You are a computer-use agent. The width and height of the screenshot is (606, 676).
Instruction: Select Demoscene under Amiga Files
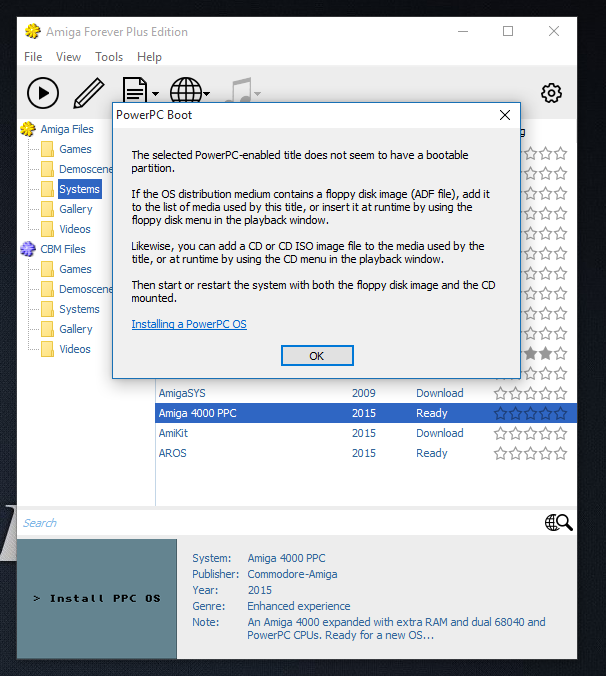pos(85,169)
